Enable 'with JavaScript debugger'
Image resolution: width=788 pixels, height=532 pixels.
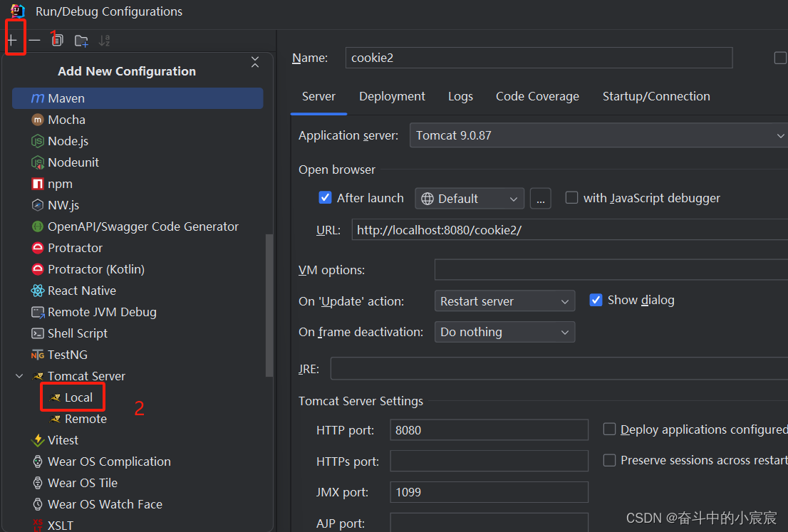pyautogui.click(x=571, y=197)
